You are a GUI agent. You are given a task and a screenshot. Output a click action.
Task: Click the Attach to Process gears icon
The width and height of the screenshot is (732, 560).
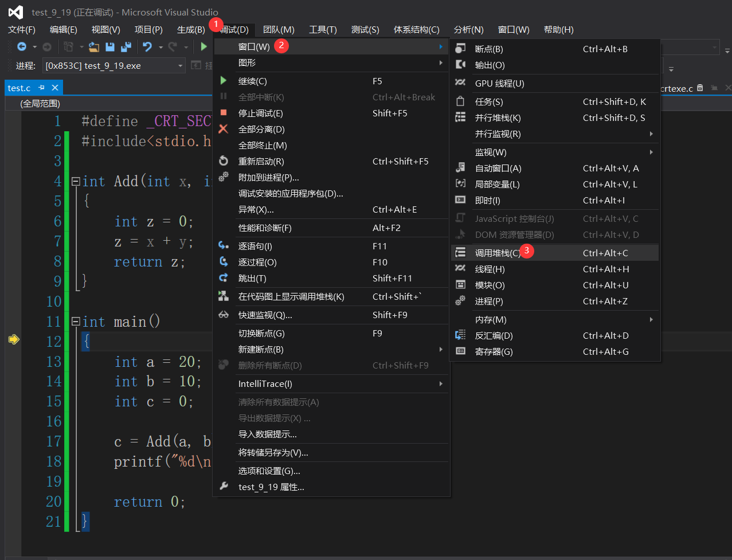click(224, 177)
